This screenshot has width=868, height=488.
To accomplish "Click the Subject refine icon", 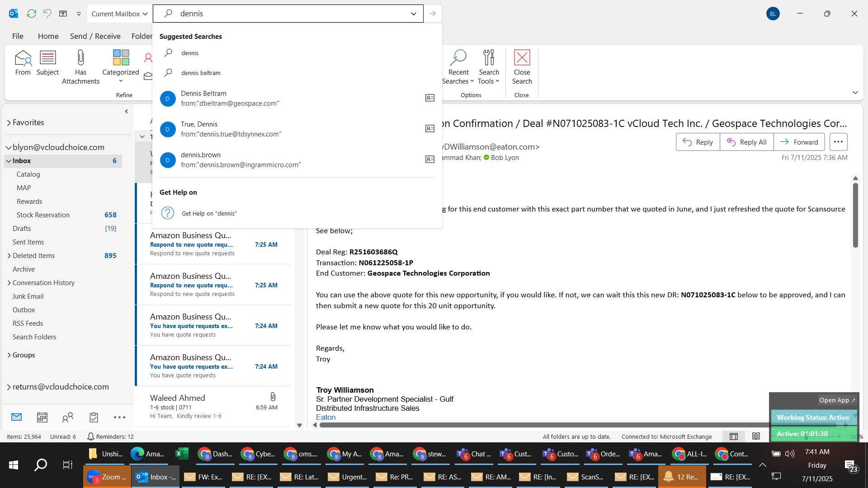I will 47,62.
